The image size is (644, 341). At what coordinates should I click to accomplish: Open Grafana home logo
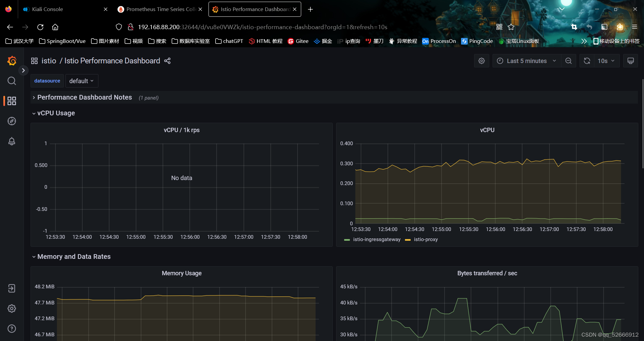[12, 61]
